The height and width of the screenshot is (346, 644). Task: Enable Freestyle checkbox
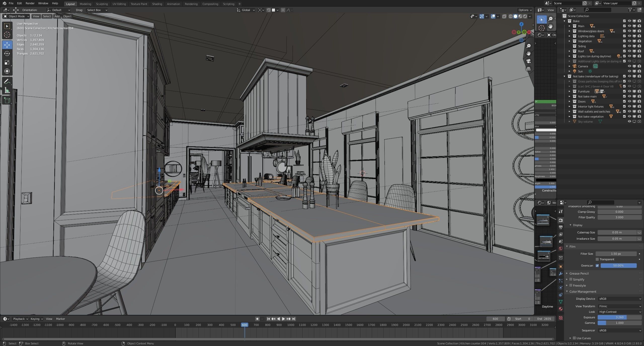point(571,285)
